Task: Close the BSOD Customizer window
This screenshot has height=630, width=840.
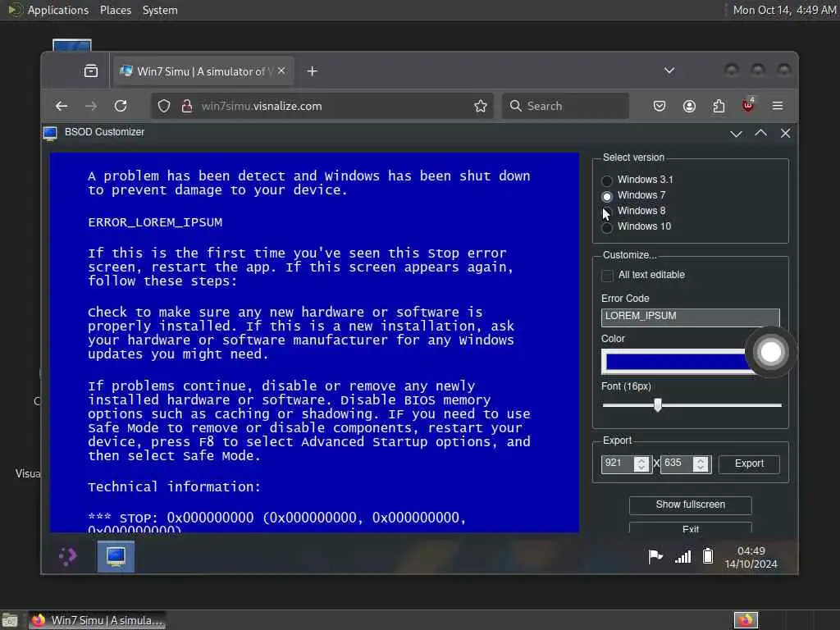Action: [x=785, y=134]
